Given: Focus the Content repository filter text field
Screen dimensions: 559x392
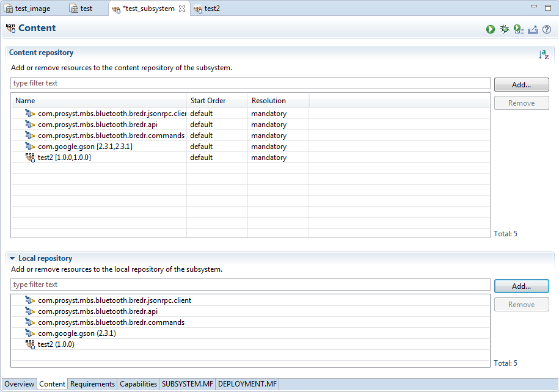Looking at the screenshot, I should 250,83.
